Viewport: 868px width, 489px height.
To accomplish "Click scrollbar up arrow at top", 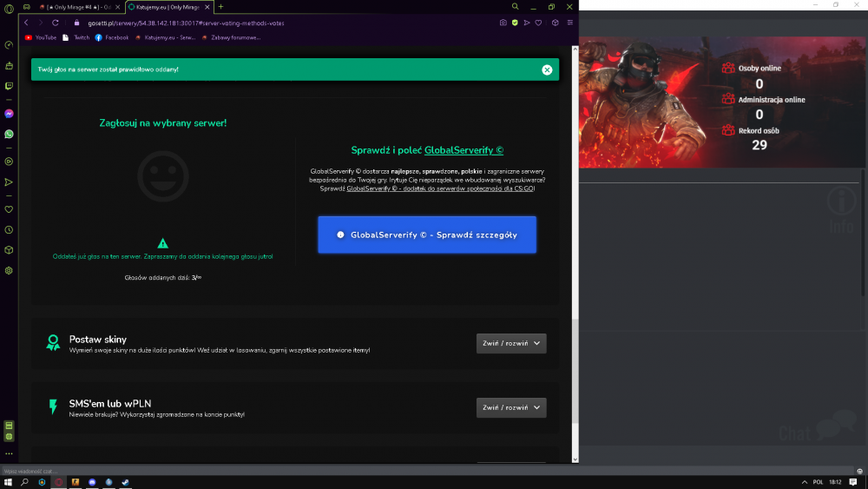I will click(575, 49).
